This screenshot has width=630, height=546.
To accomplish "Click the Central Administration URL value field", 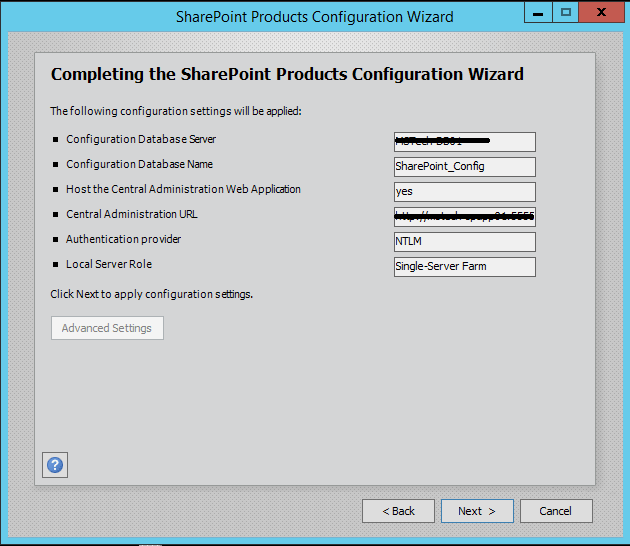I will (x=465, y=217).
